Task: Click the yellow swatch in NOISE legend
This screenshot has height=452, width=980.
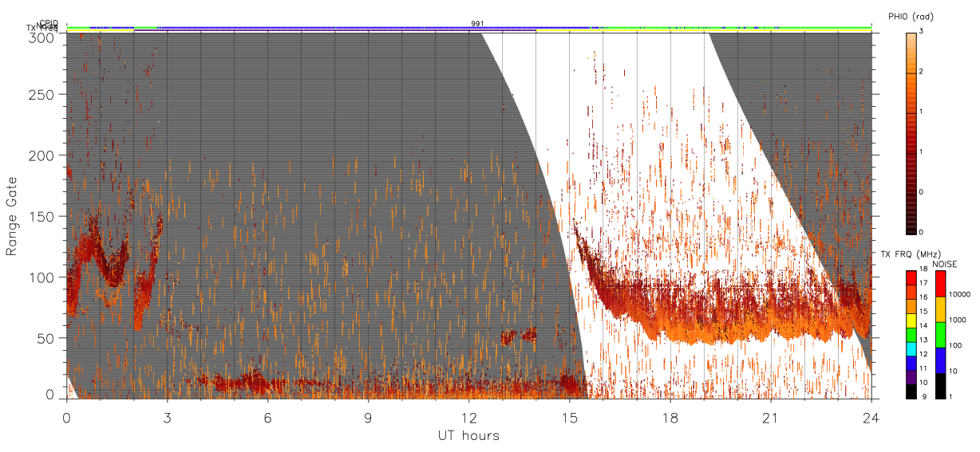Action: click(x=940, y=309)
